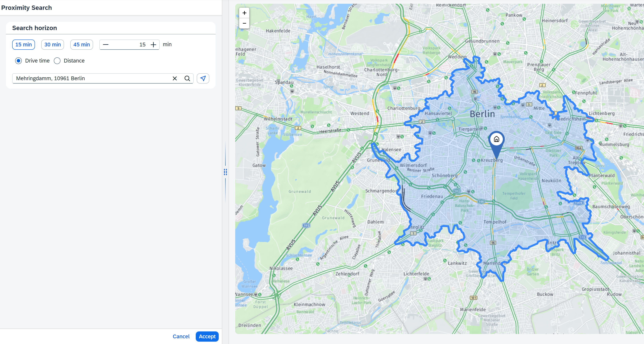Zoom in on the map

click(244, 13)
